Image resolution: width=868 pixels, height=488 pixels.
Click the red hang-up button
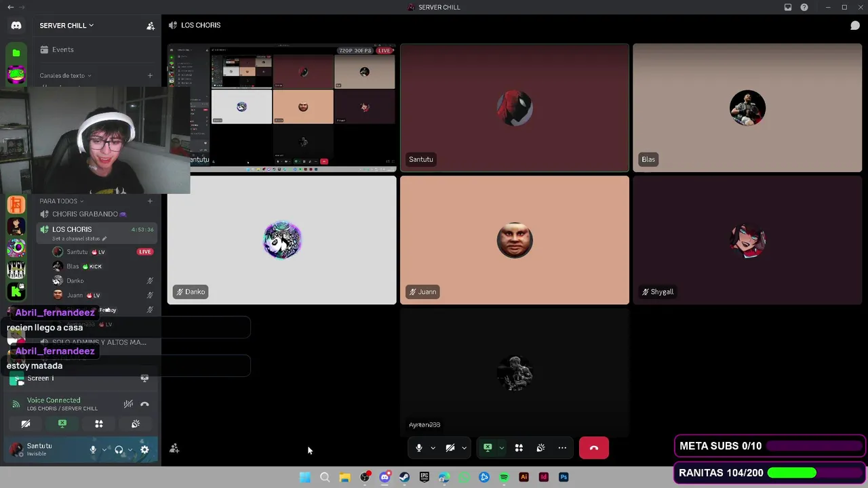pos(594,448)
